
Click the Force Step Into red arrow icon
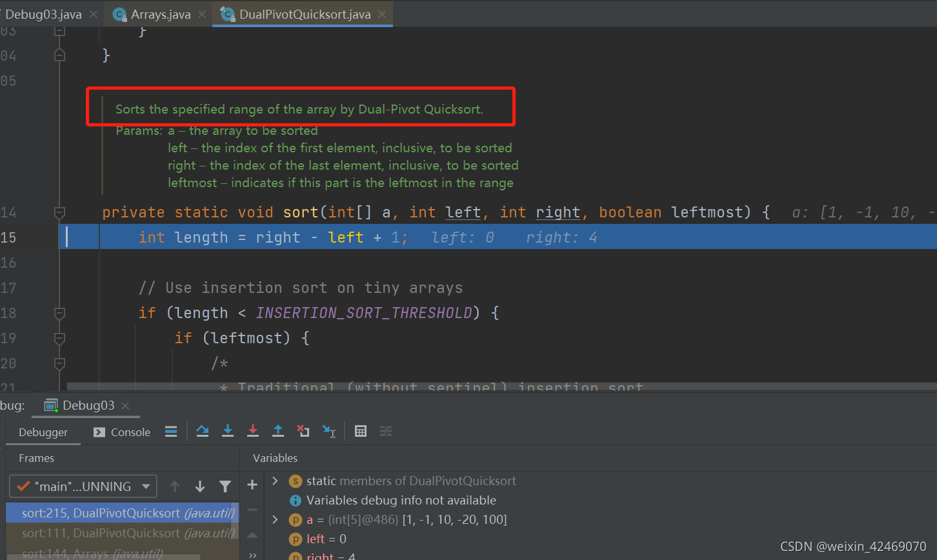(253, 431)
